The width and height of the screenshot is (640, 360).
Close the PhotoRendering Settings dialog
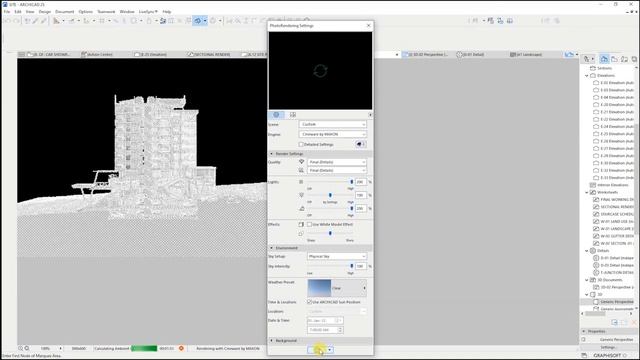click(x=369, y=25)
